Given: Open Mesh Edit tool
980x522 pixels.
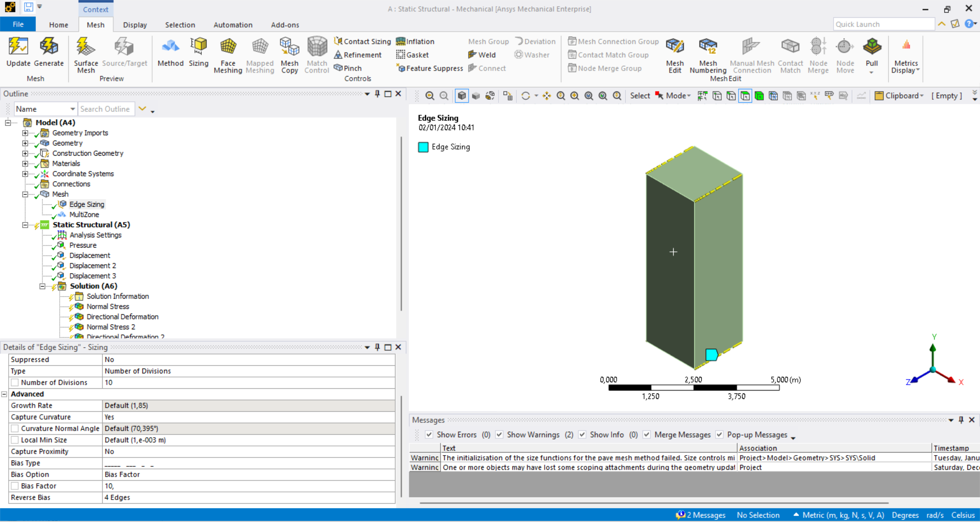Looking at the screenshot, I should (675, 54).
